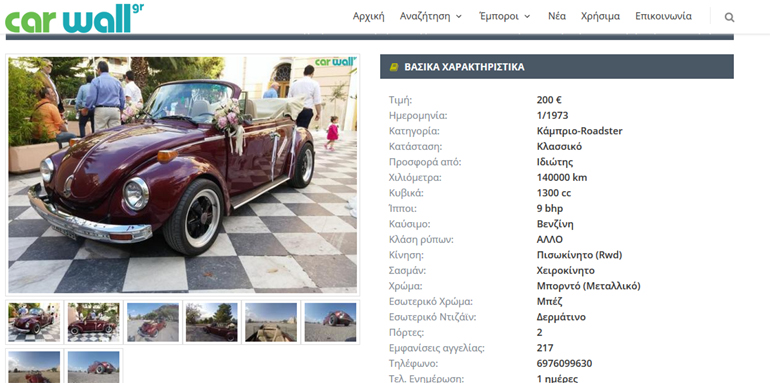Click the interior colour value Μπέζ
Image resolution: width=770 pixels, height=383 pixels.
point(550,301)
